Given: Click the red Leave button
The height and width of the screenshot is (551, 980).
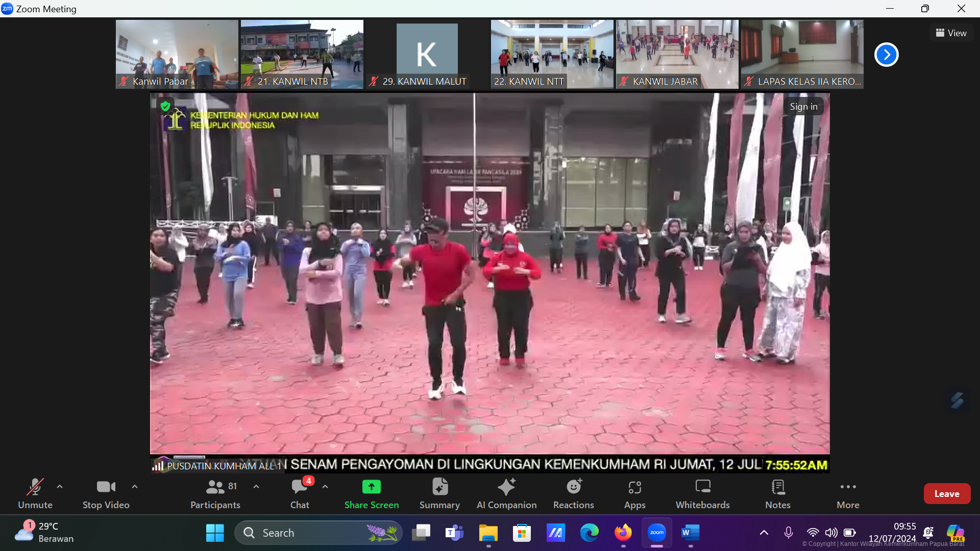Looking at the screenshot, I should pos(947,494).
